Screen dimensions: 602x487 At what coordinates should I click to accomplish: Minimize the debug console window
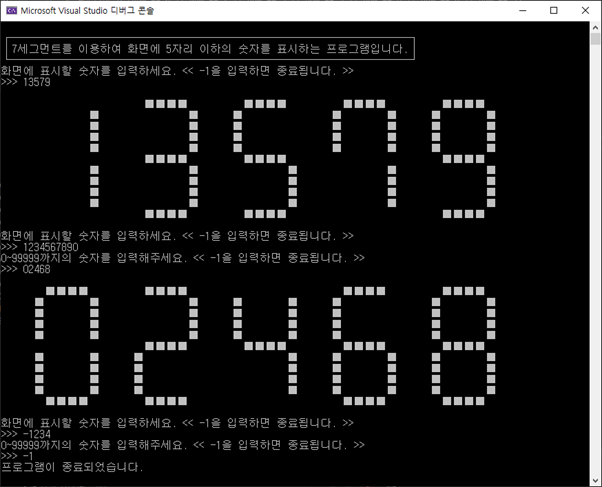pyautogui.click(x=523, y=10)
